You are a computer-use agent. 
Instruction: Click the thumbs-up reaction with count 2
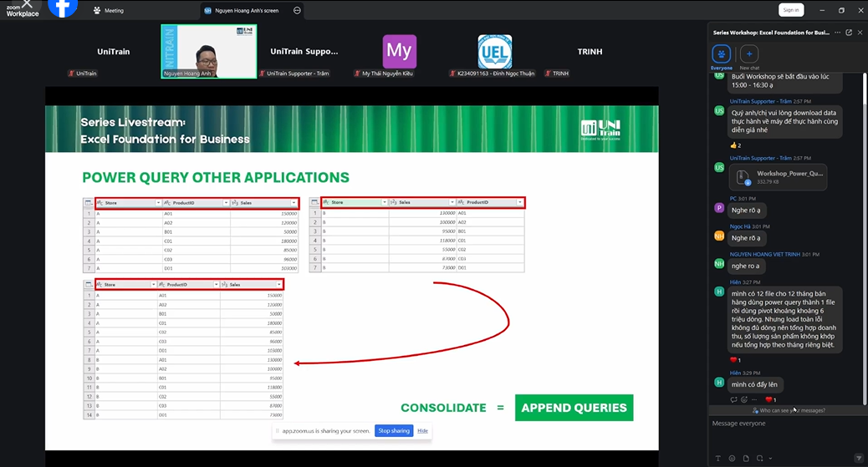pyautogui.click(x=736, y=145)
